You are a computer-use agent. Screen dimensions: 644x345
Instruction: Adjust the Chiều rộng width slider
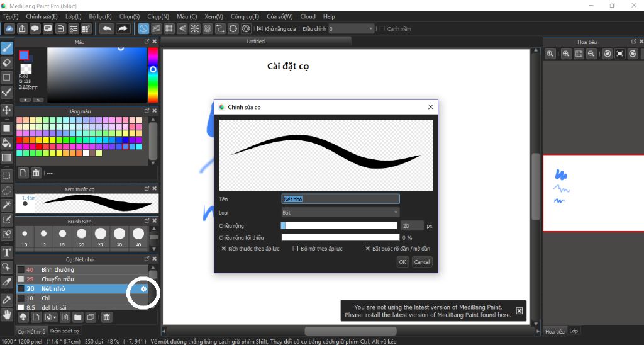click(x=339, y=226)
